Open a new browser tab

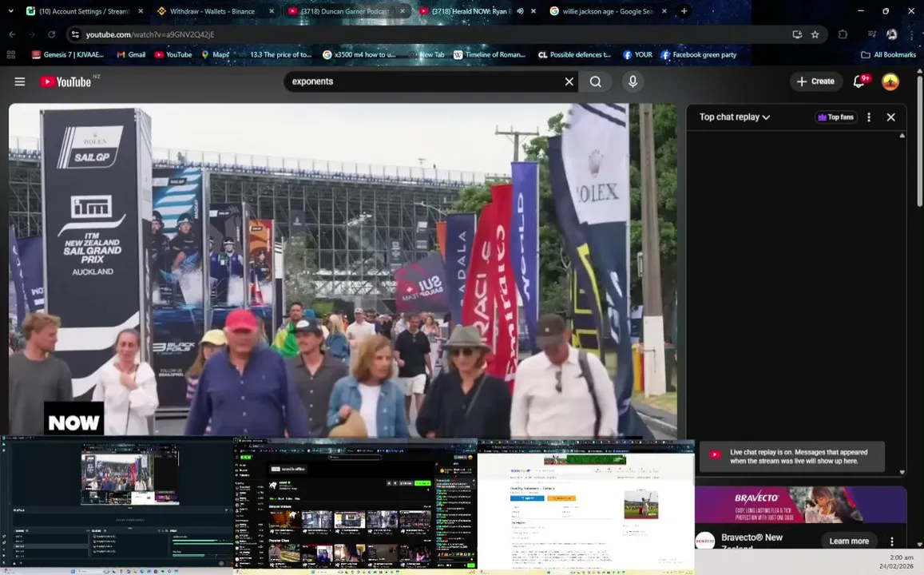point(684,11)
